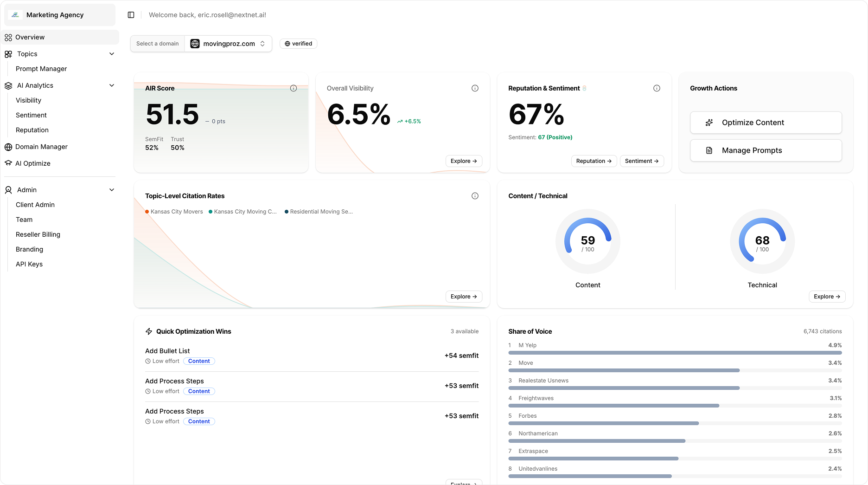Click the Forbes share of voice row
The width and height of the screenshot is (868, 485).
(x=675, y=419)
